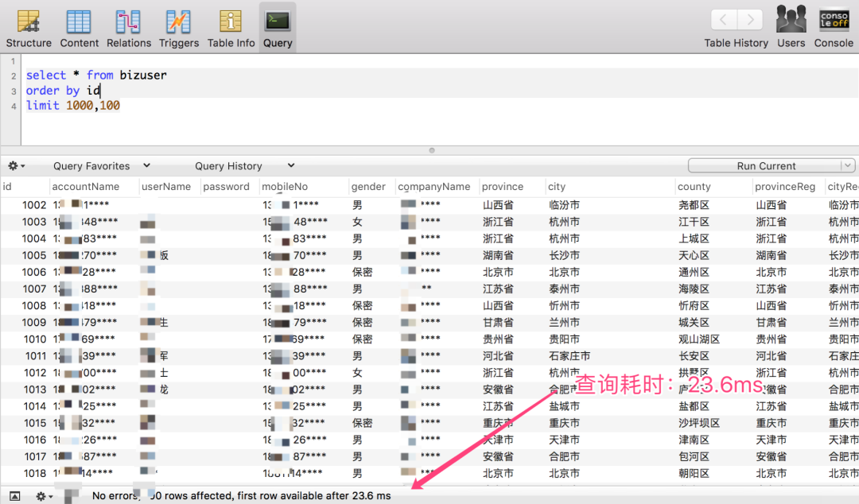The width and height of the screenshot is (859, 504).
Task: Select the Query tab
Action: click(278, 28)
